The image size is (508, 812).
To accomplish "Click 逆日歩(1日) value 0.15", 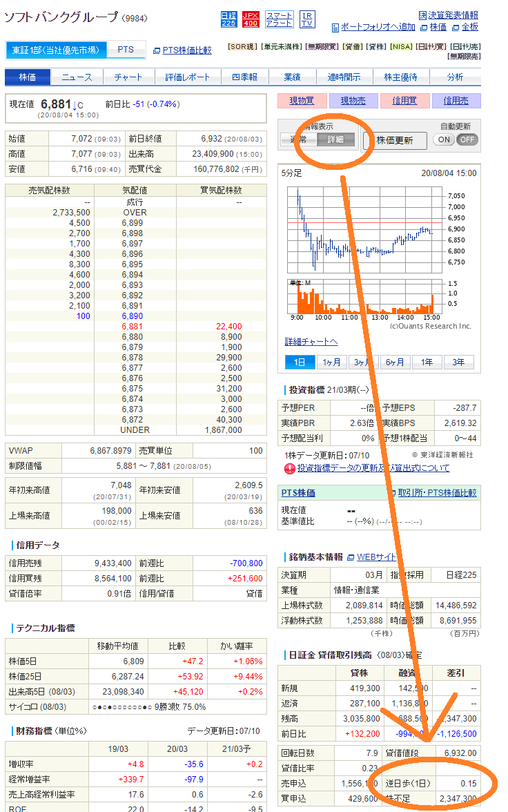I will pyautogui.click(x=468, y=784).
